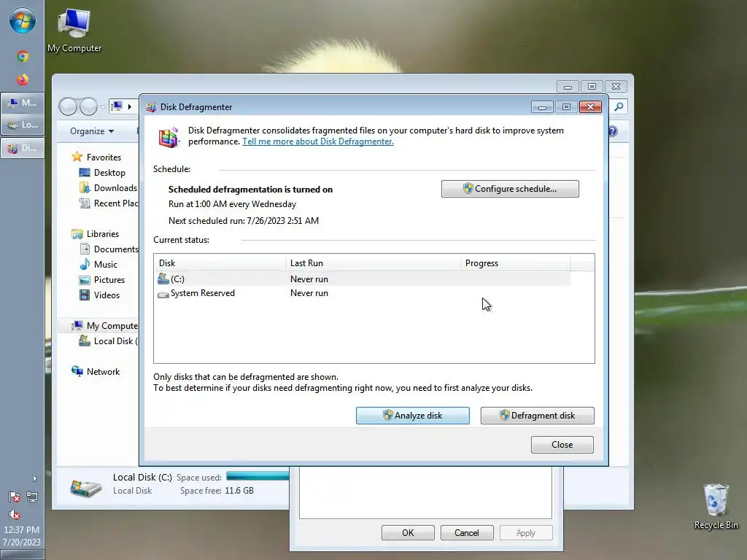Open the Recycle Bin icon
Screen dimensions: 747x560
tap(716, 507)
